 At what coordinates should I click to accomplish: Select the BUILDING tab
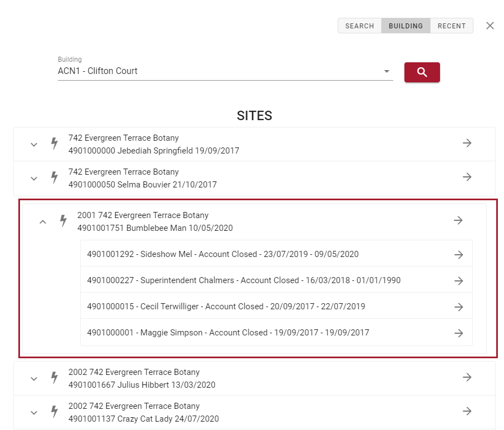pyautogui.click(x=406, y=26)
